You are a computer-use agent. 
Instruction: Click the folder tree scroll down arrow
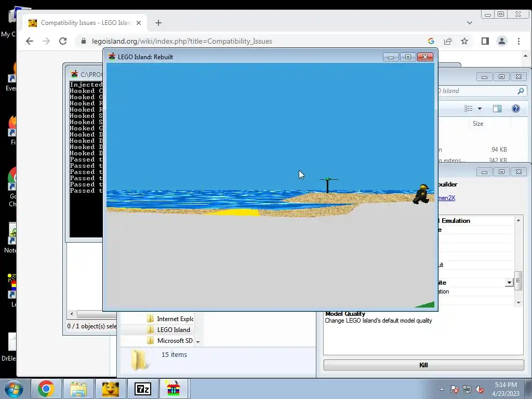[x=198, y=342]
